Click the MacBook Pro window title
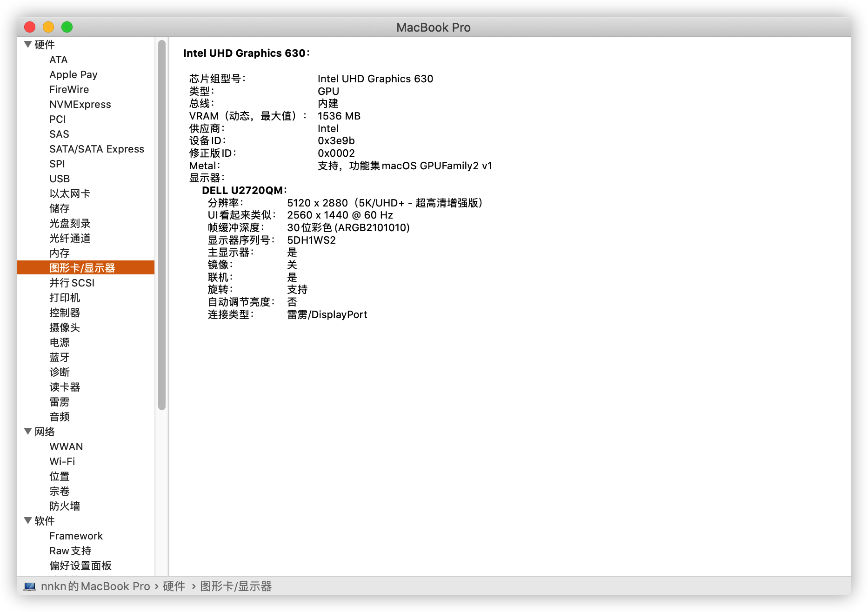868x612 pixels. tap(434, 27)
